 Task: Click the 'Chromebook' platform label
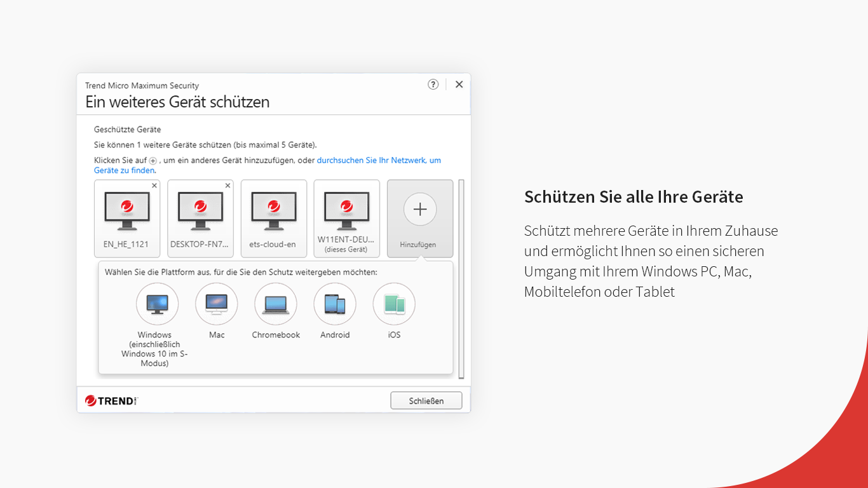276,335
